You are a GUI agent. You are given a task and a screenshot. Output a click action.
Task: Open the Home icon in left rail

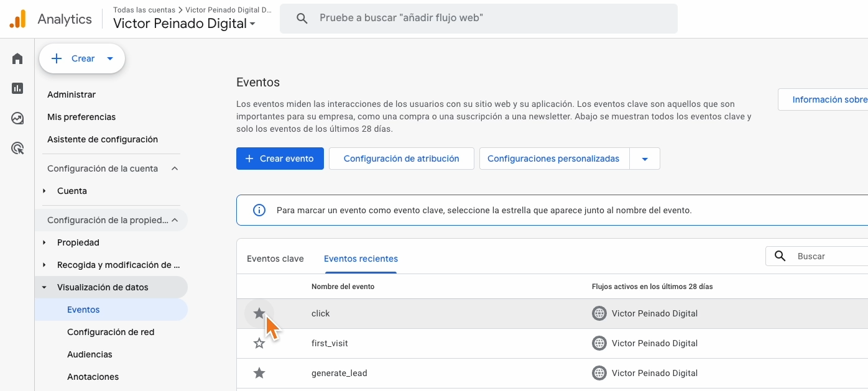(17, 59)
